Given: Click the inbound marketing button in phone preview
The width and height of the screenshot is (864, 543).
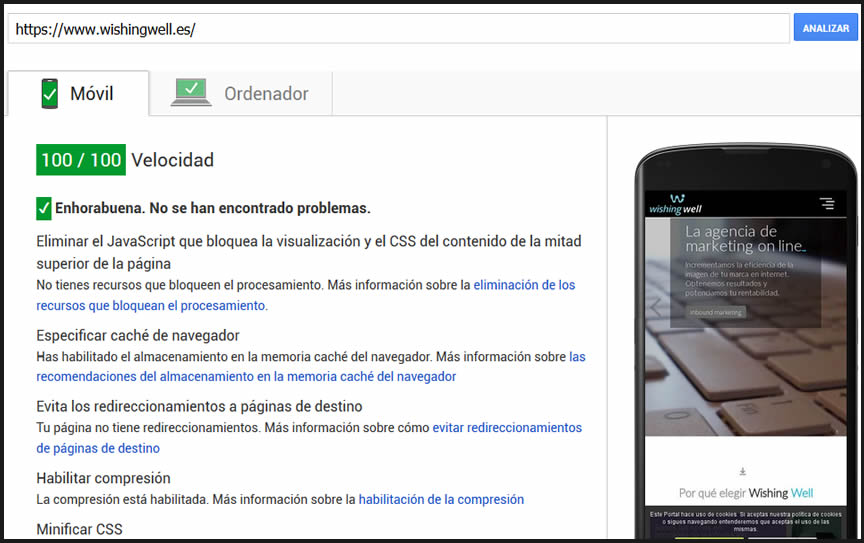Looking at the screenshot, I should pos(716,312).
